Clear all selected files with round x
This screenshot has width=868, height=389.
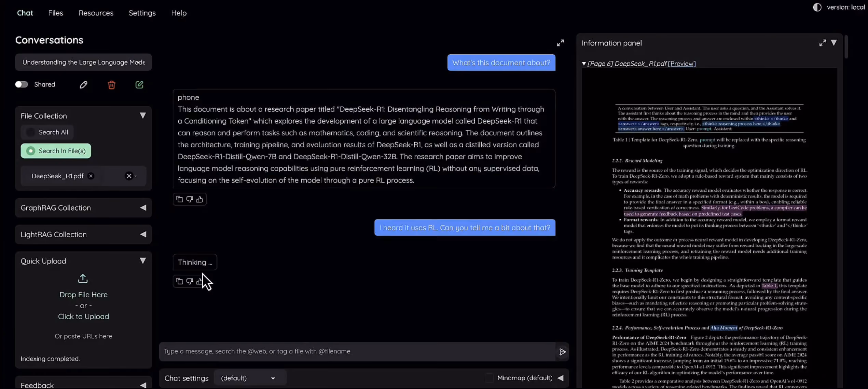coord(129,176)
